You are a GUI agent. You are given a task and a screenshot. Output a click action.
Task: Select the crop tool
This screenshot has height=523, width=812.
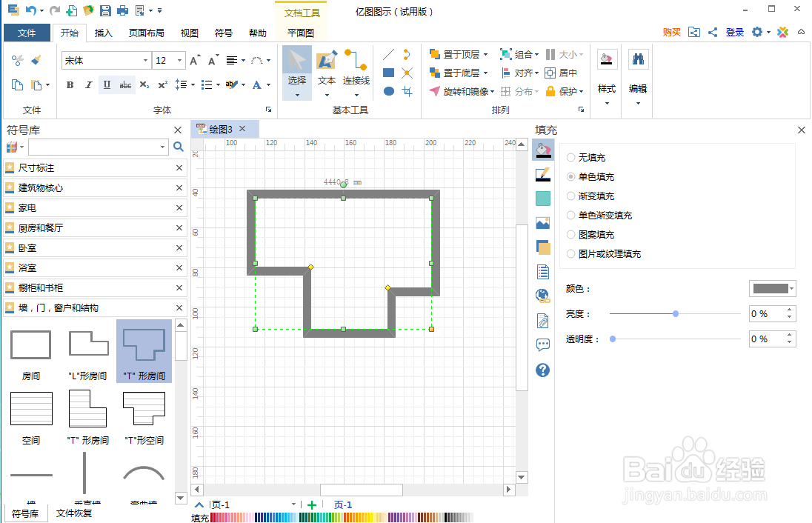[x=407, y=91]
